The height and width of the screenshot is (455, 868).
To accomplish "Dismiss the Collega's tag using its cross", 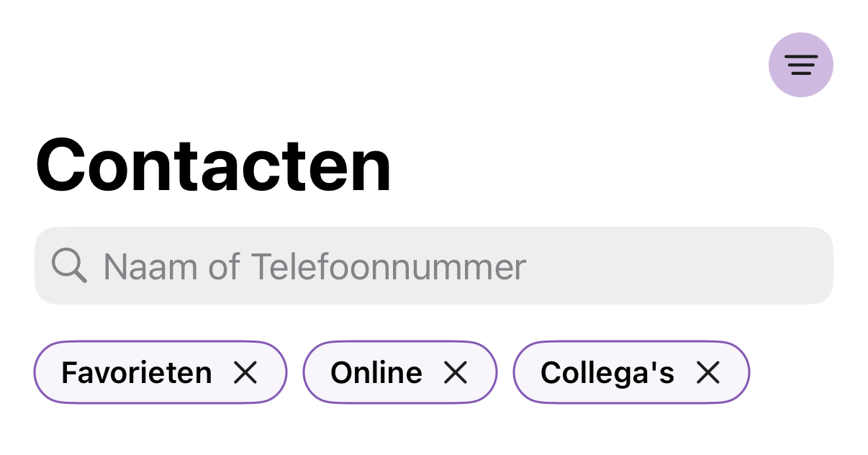I will click(708, 372).
